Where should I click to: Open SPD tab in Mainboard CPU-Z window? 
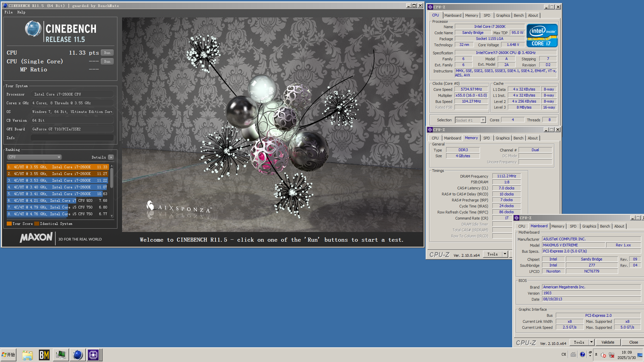(573, 226)
